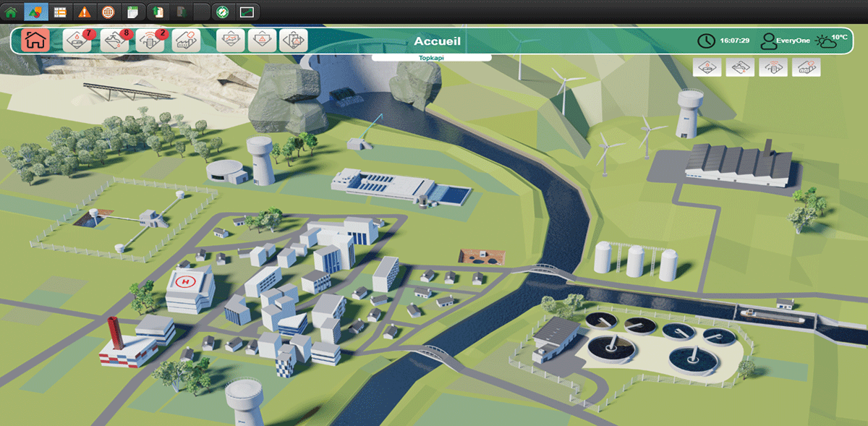The height and width of the screenshot is (426, 868).
Task: Open the faucet view showing 8 alerts
Action: coord(114,41)
